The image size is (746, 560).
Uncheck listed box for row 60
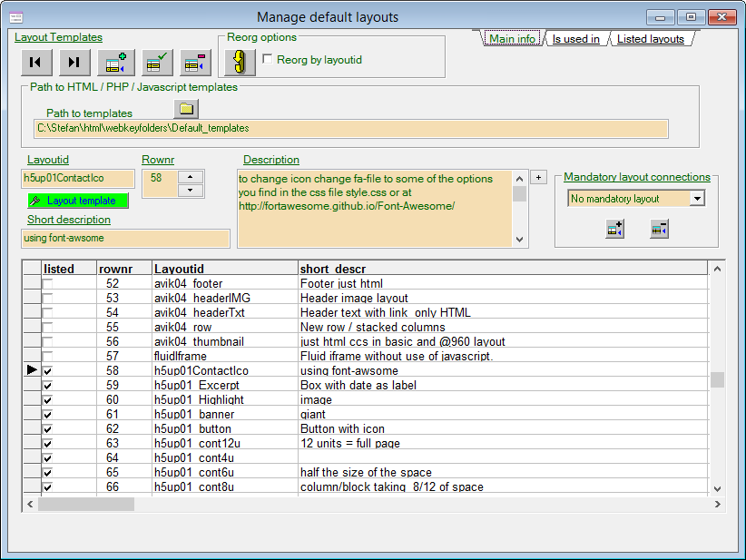pyautogui.click(x=47, y=400)
